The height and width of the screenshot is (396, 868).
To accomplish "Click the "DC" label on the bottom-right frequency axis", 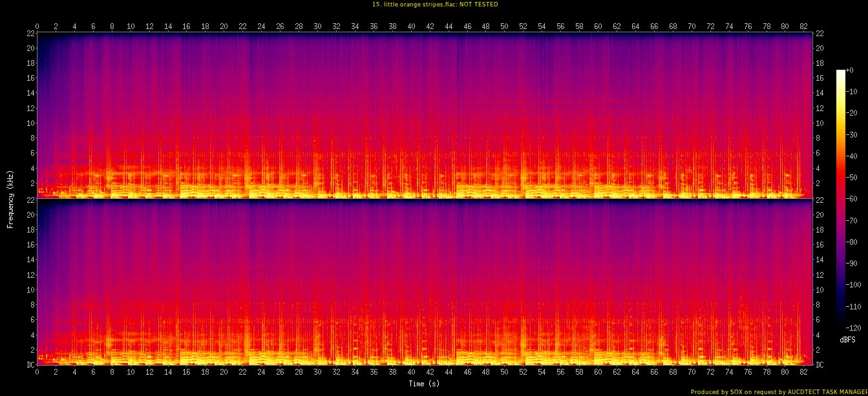I will (x=820, y=365).
